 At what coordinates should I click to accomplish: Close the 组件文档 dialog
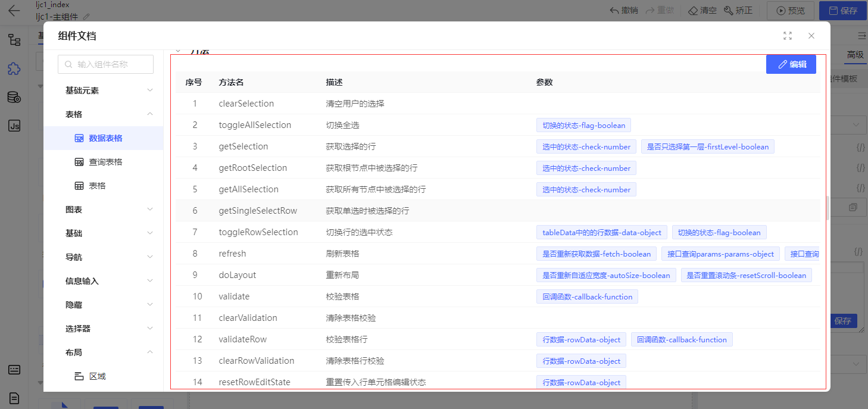pos(811,36)
